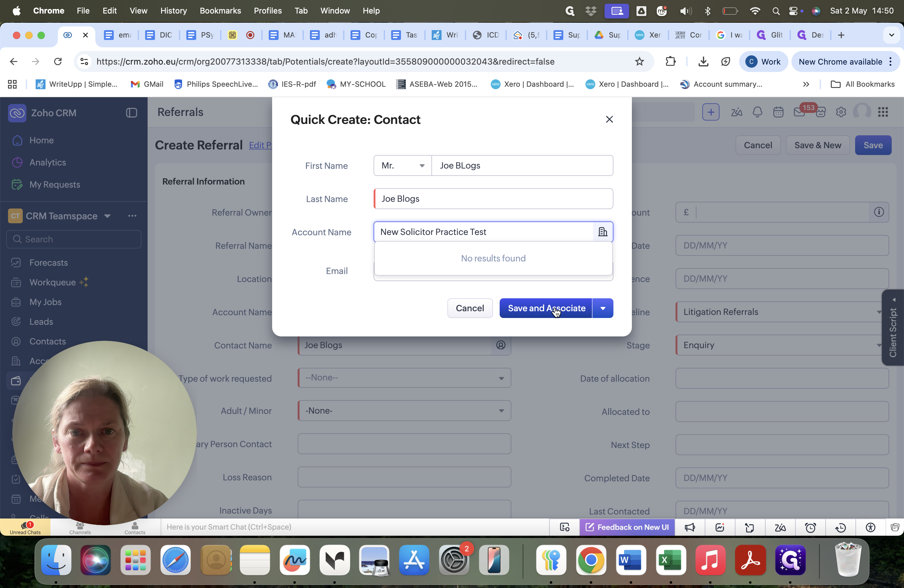The height and width of the screenshot is (588, 904).
Task: Open the Adult / Minor dropdown
Action: 405,411
